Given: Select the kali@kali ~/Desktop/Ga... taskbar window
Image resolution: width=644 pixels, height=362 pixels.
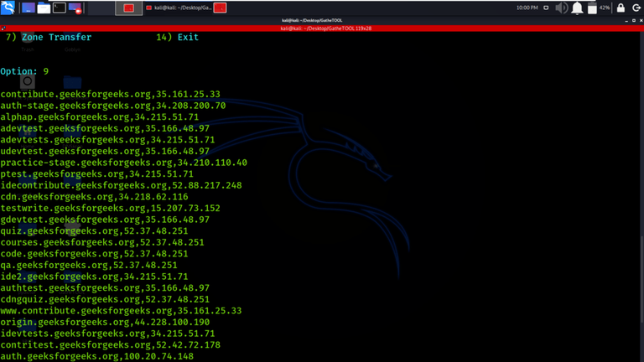Looking at the screenshot, I should [x=179, y=8].
